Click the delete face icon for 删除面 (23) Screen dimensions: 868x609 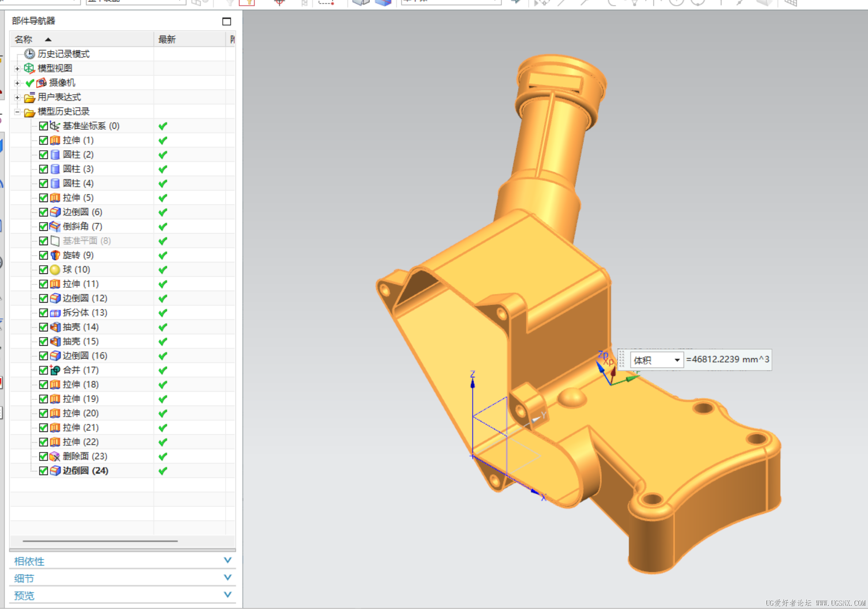(55, 456)
